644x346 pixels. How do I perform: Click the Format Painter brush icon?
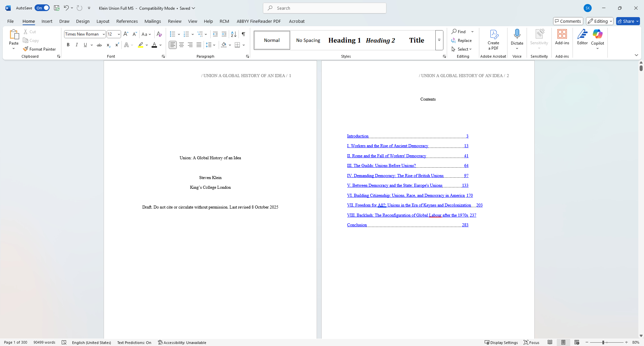[x=25, y=49]
